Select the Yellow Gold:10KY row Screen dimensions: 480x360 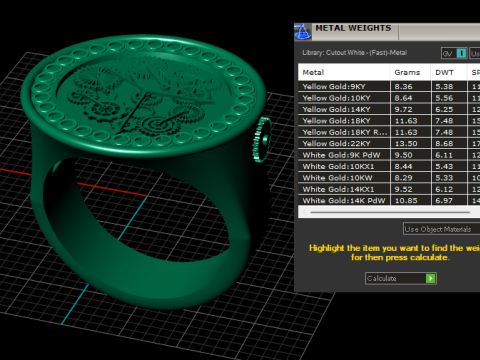tap(389, 98)
